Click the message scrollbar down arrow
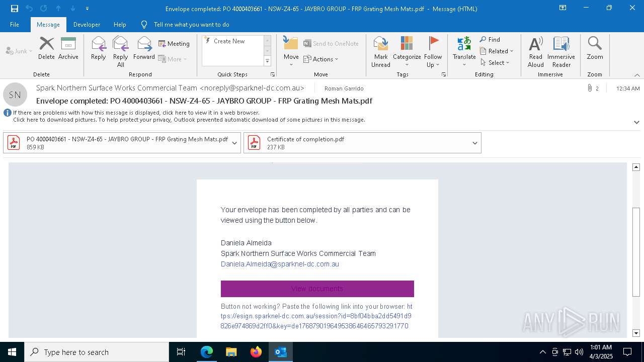Viewport: 644px width, 362px height. (x=636, y=333)
